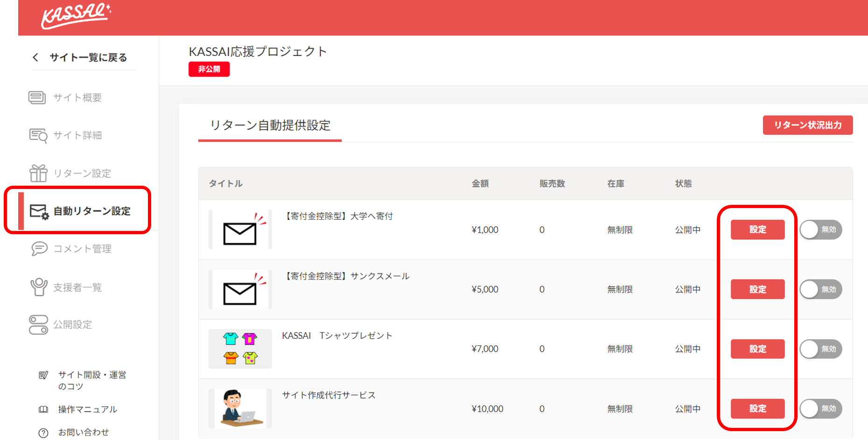
Task: Click the お問い合わせ question mark icon
Action: [43, 433]
